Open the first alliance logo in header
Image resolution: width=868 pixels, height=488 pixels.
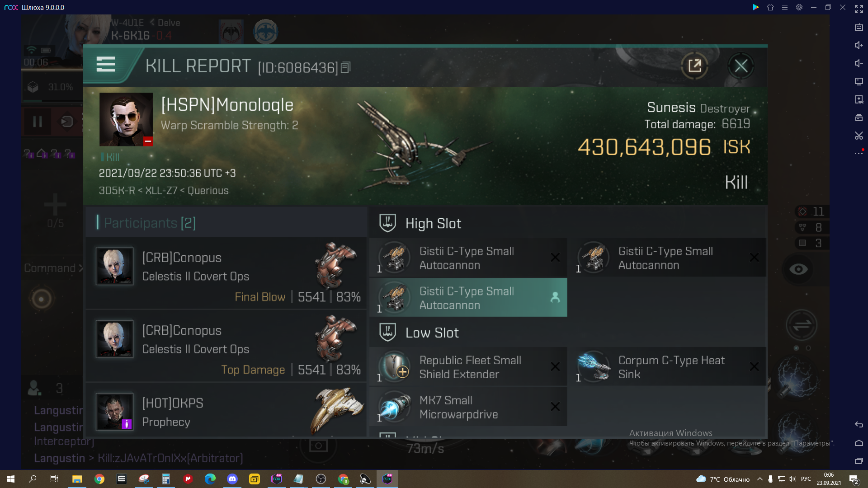pyautogui.click(x=231, y=32)
